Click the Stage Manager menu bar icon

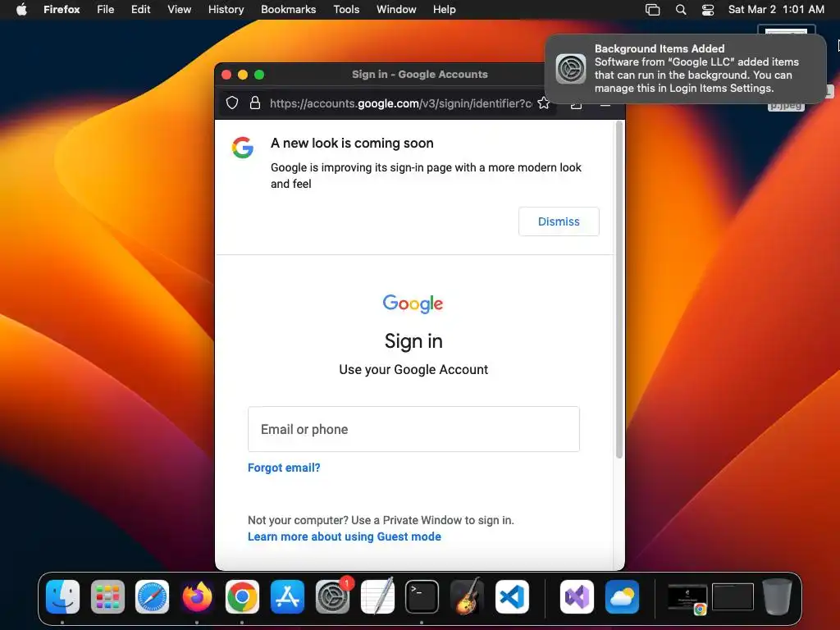tap(652, 9)
